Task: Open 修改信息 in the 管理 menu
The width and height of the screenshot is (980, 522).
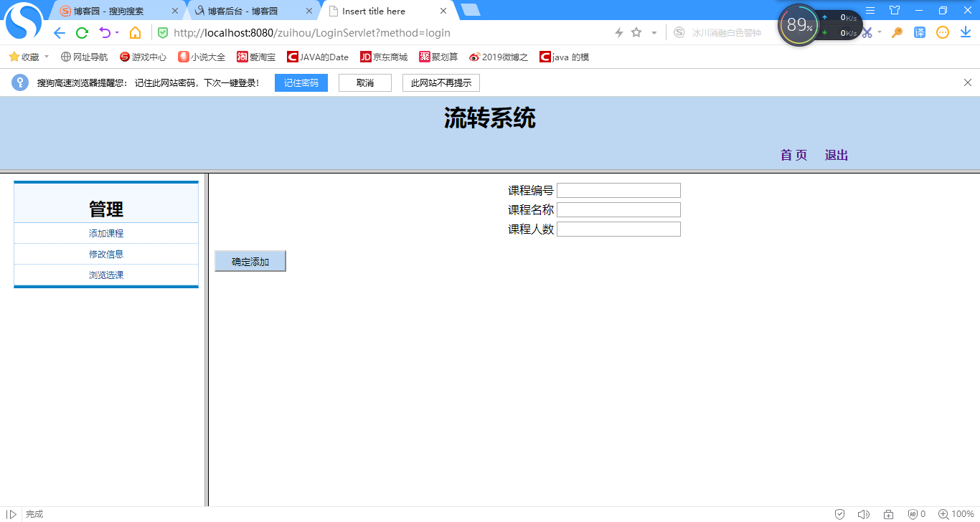Action: (106, 255)
